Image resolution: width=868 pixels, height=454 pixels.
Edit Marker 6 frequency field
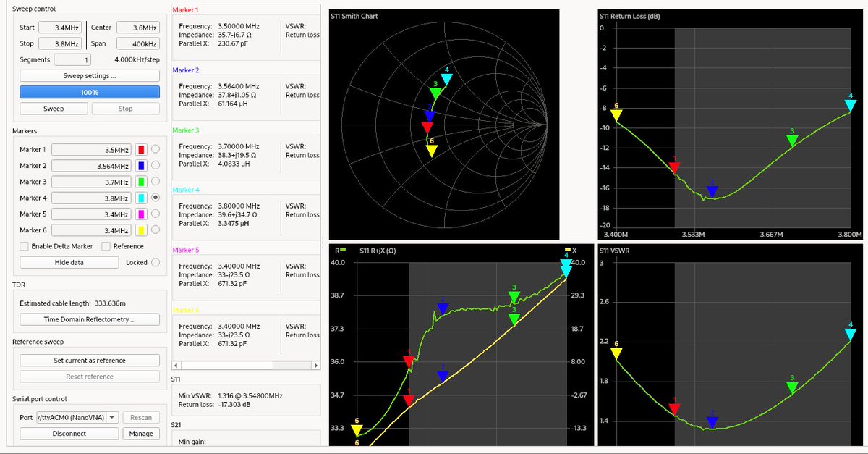click(92, 230)
